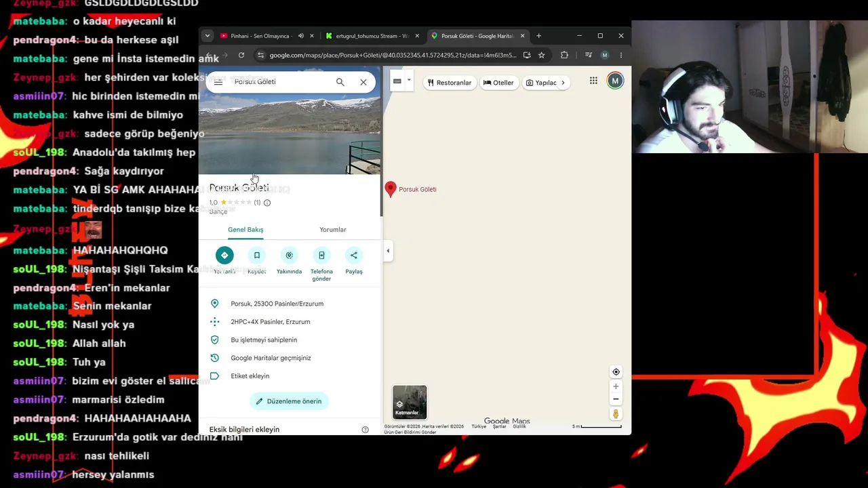The height and width of the screenshot is (488, 868).
Task: Close the ertugrul_tohumcu Stream tab
Action: [x=417, y=36]
